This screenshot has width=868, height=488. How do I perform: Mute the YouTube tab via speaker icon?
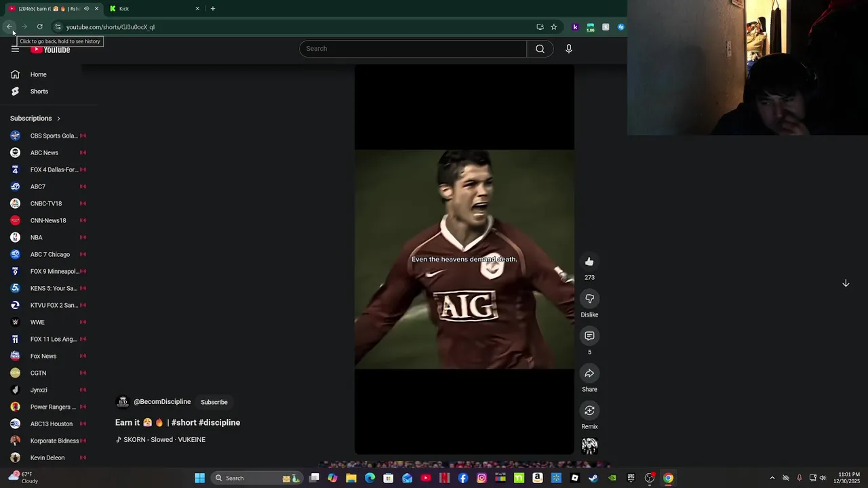pos(86,9)
